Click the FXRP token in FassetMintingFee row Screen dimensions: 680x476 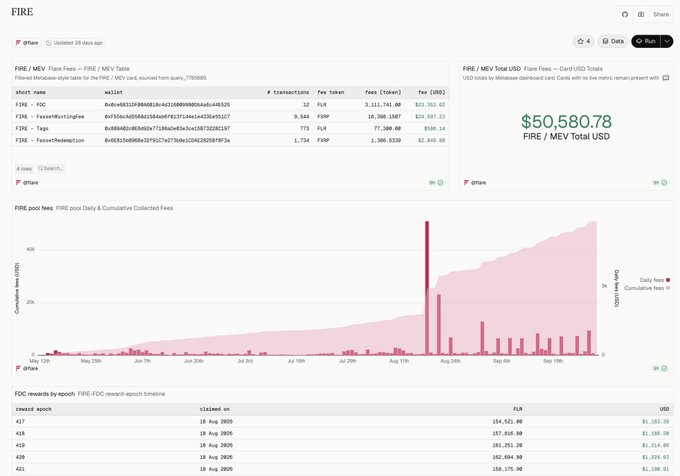(323, 117)
